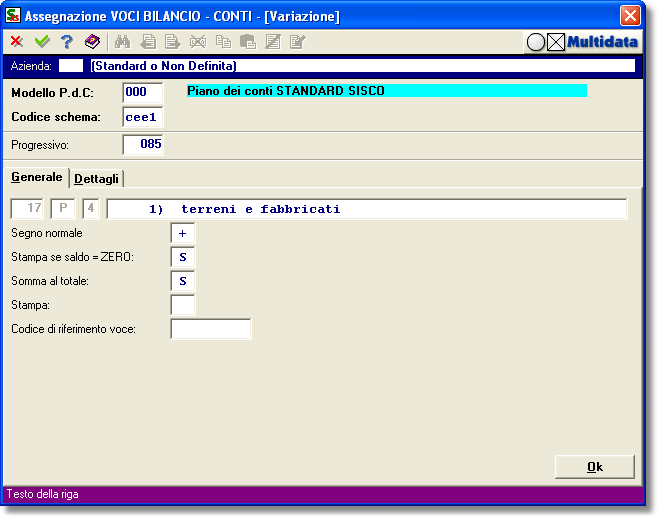Select the Generale tab
Screen dimensions: 658x518
click(x=36, y=177)
